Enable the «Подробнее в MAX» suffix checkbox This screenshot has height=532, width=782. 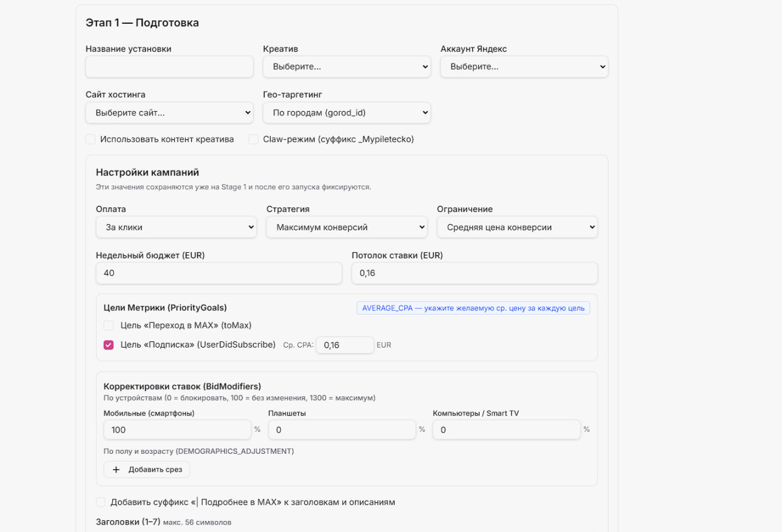[x=101, y=502]
